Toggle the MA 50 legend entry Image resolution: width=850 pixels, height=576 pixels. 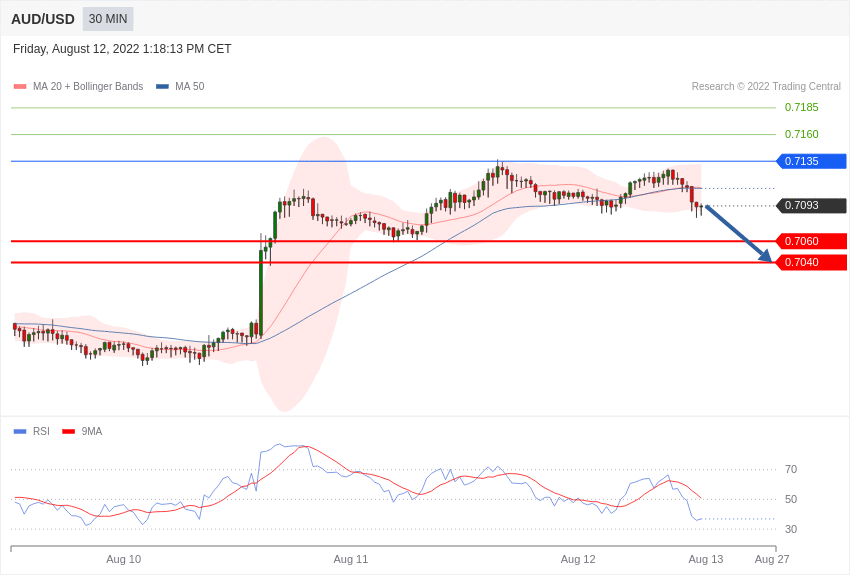click(x=180, y=87)
